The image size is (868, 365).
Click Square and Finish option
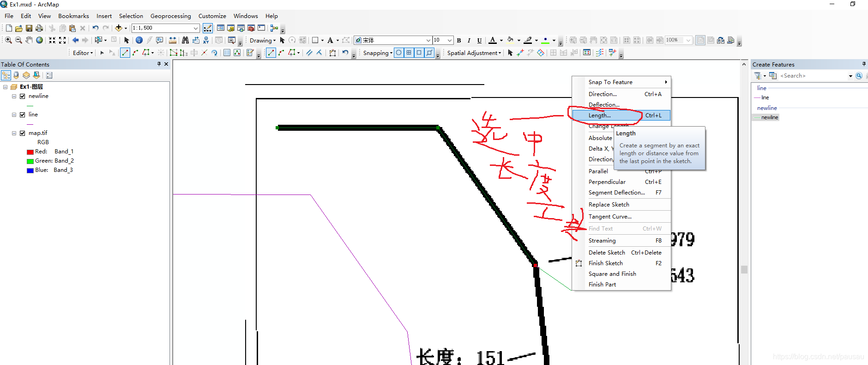tap(621, 274)
